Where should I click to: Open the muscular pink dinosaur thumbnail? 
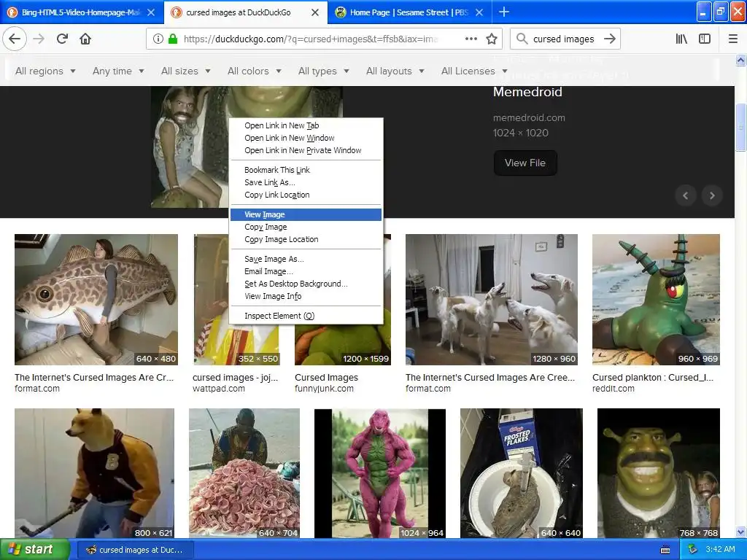(x=379, y=472)
